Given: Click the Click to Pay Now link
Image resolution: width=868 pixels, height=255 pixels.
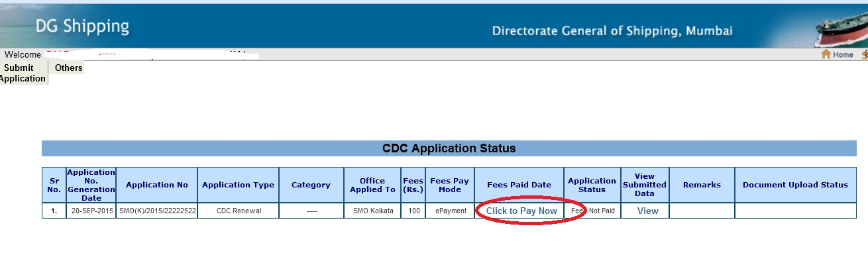Looking at the screenshot, I should (x=521, y=211).
